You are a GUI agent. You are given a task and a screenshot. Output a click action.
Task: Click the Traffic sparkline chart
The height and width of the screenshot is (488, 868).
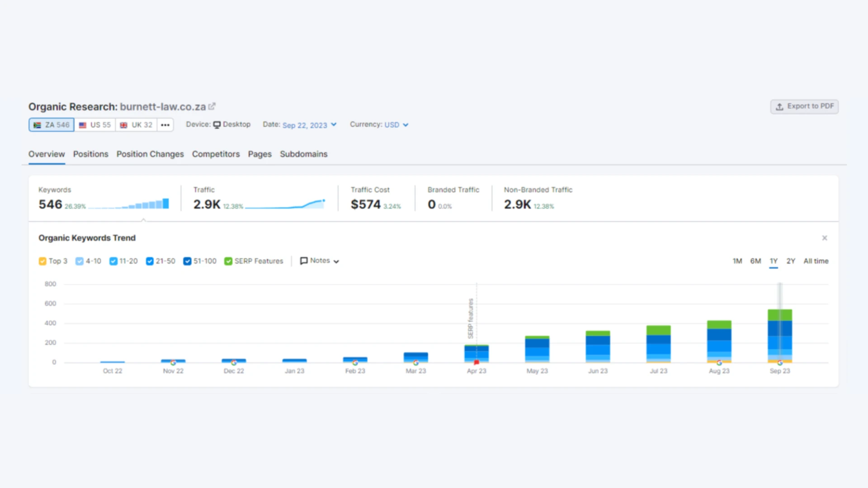pyautogui.click(x=285, y=204)
